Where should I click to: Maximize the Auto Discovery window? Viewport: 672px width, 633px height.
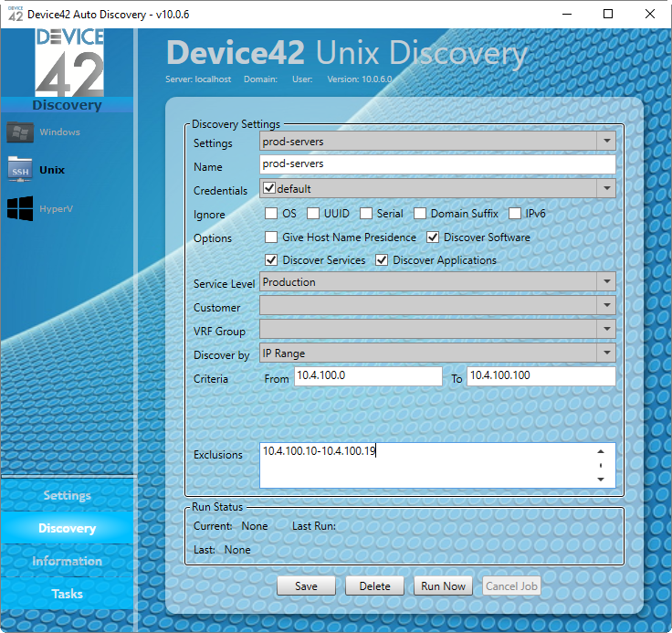608,14
